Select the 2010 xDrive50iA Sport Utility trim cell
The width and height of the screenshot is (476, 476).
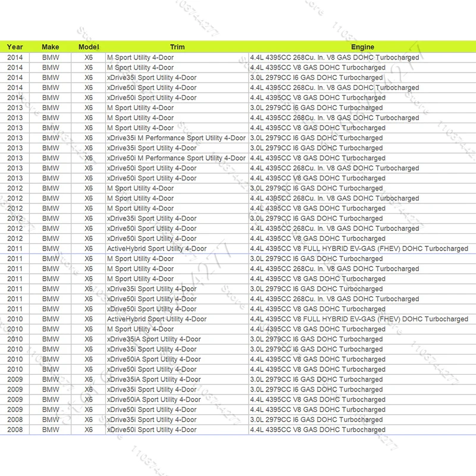177,359
